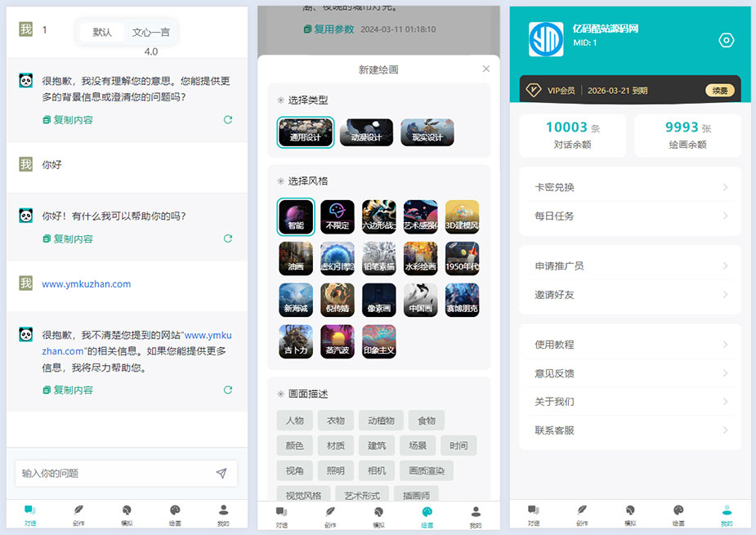The height and width of the screenshot is (535, 756).
Task: Regenerate the '你好！有什么我可以帮助你的吗' reply
Action: pyautogui.click(x=228, y=239)
